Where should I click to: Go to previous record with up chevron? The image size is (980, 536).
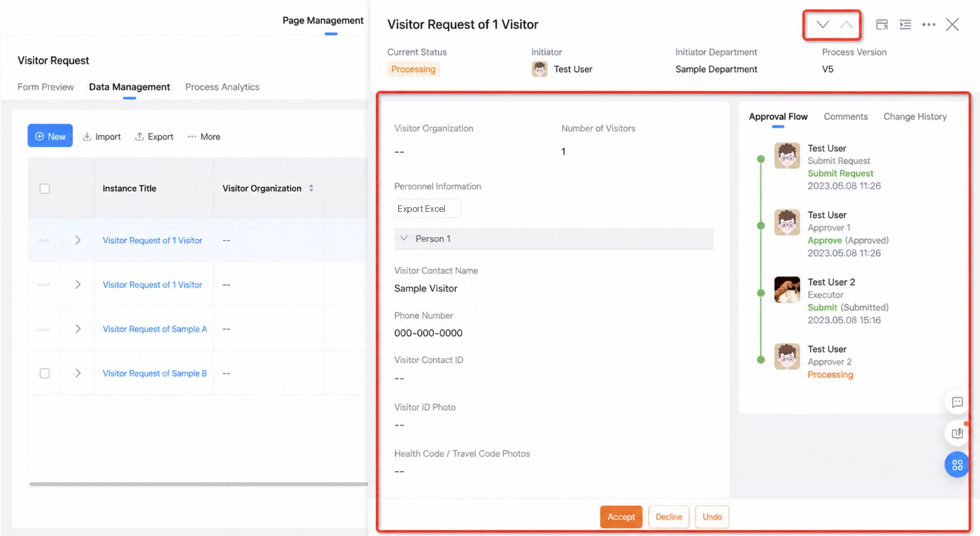coord(846,24)
